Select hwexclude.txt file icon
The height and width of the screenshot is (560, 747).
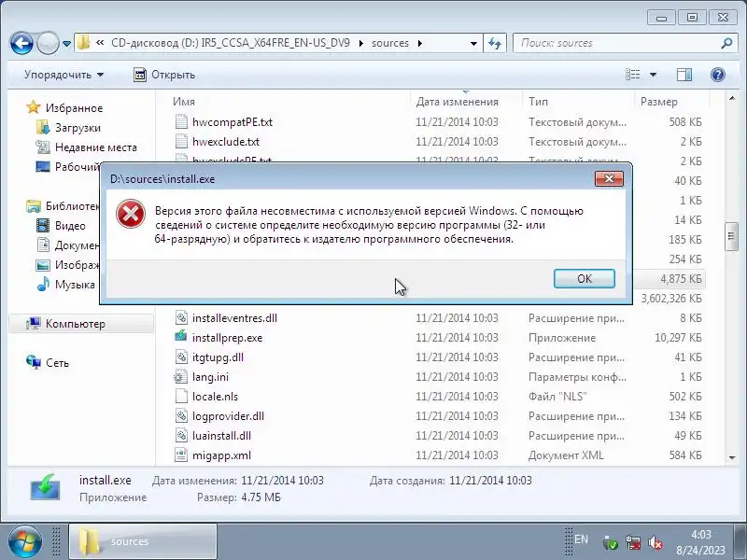click(x=181, y=142)
